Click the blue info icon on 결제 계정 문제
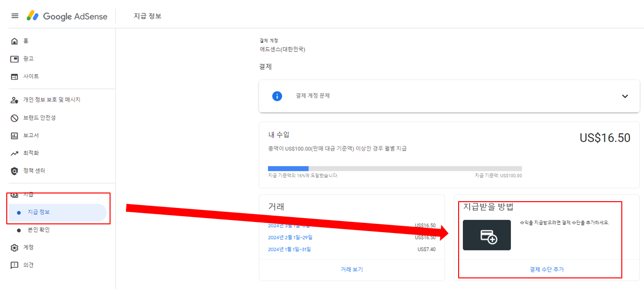 (x=277, y=96)
